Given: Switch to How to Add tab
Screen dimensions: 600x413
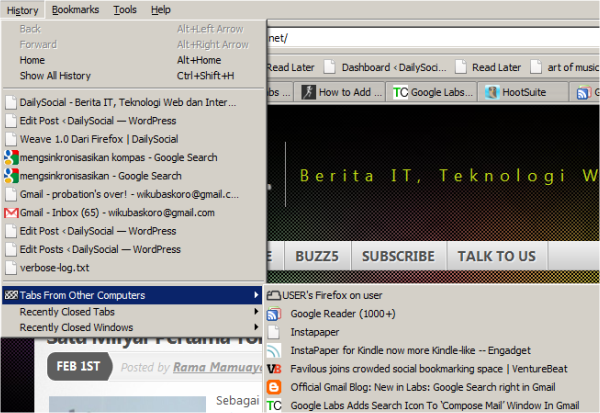Looking at the screenshot, I should pos(340,92).
